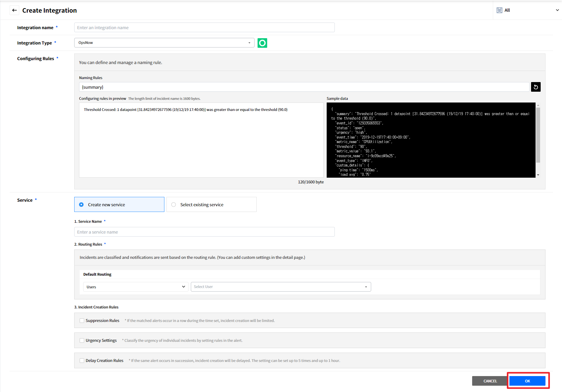Expand the Users routing type dropdown
Image resolution: width=562 pixels, height=392 pixels.
(x=136, y=287)
